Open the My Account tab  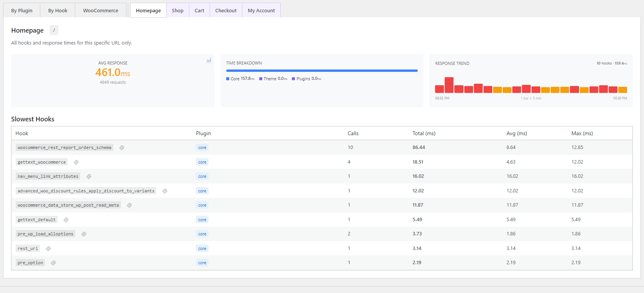[x=261, y=10]
